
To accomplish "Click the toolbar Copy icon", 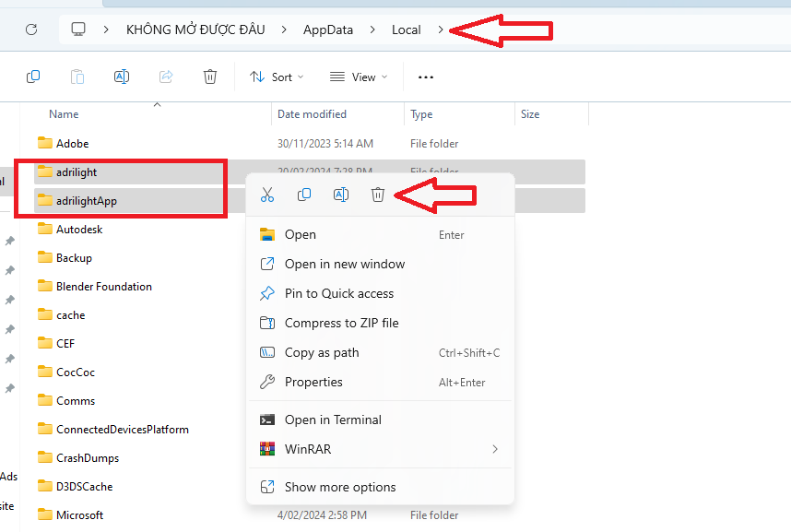I will pyautogui.click(x=33, y=77).
